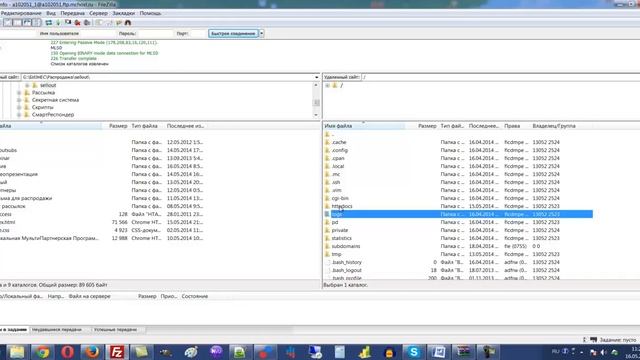The image size is (640, 360).
Task: Expand the Секретная система folder node
Action: (x=19, y=100)
